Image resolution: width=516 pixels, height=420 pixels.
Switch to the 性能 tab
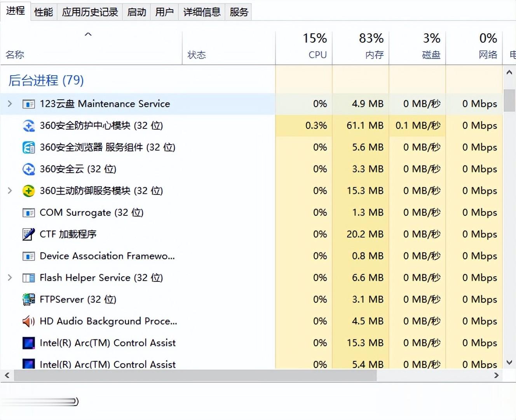tap(44, 12)
